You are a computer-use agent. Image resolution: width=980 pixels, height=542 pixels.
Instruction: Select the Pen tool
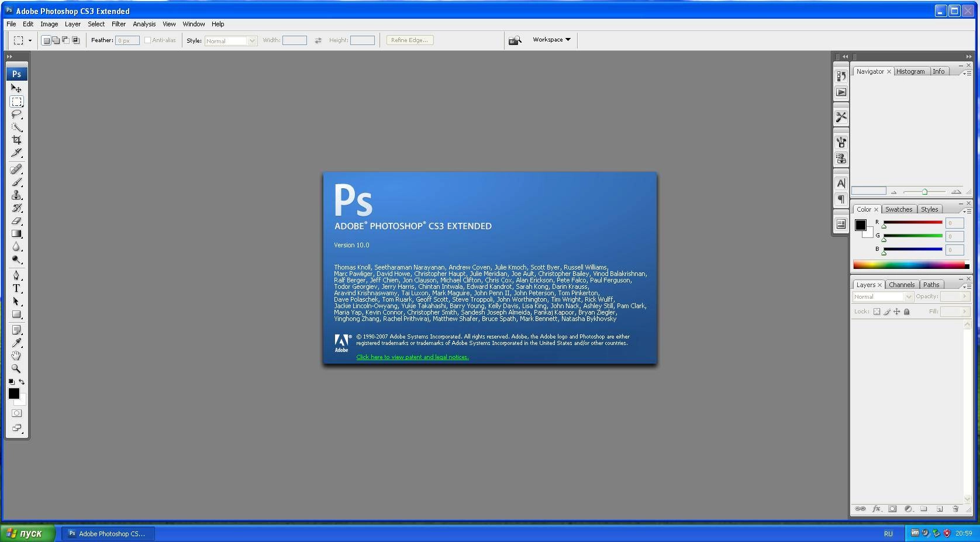[x=16, y=275]
